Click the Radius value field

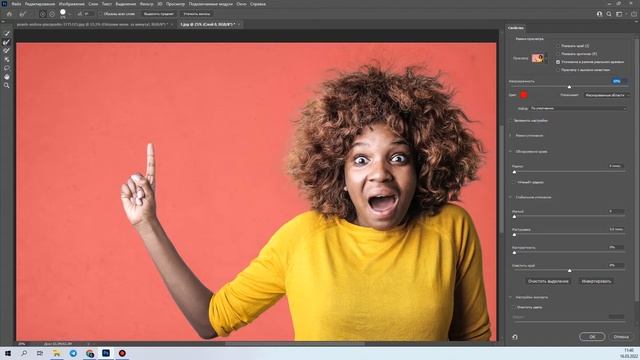coord(616,166)
